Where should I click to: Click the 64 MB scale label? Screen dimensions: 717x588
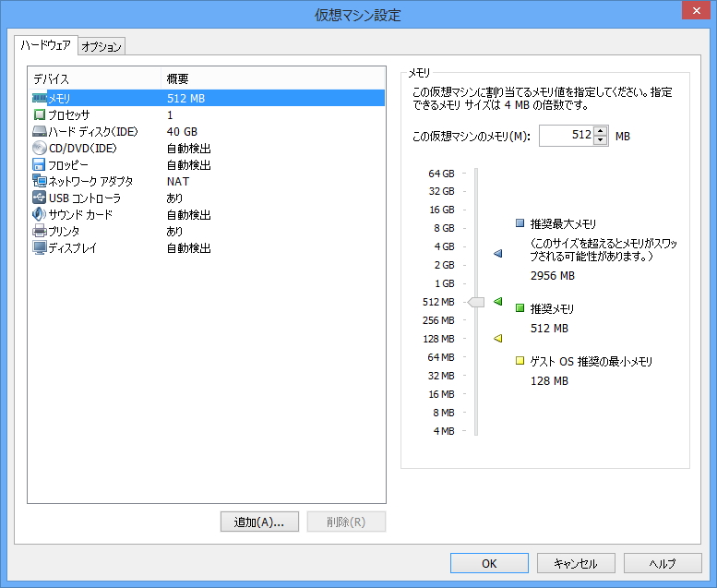point(441,357)
